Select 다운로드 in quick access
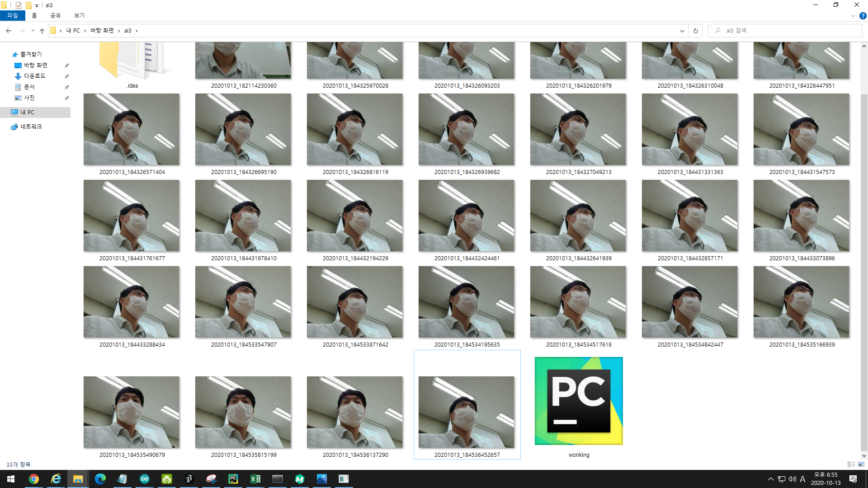868x488 pixels. pyautogui.click(x=34, y=76)
